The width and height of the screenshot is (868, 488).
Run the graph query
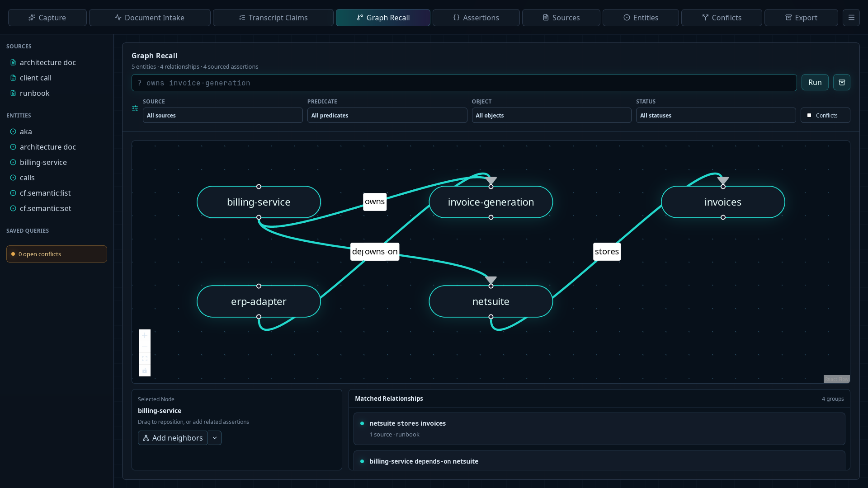coord(815,82)
